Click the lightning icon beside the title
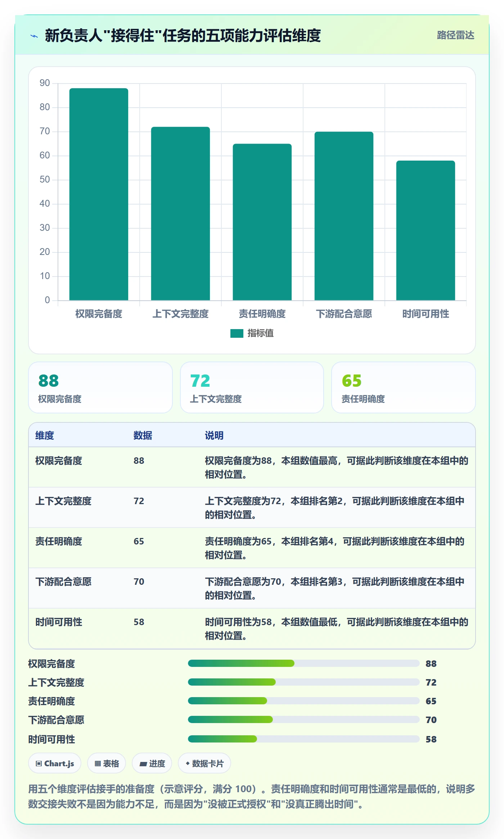This screenshot has width=504, height=839. (34, 36)
